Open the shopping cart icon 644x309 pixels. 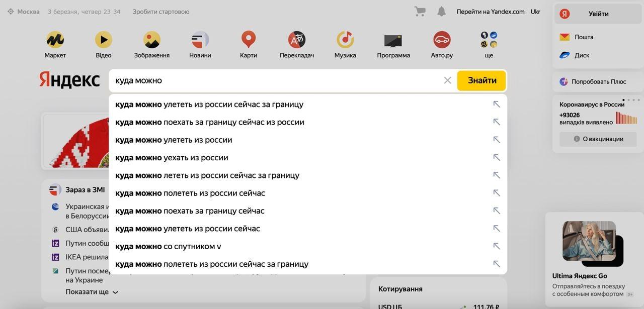click(x=420, y=11)
